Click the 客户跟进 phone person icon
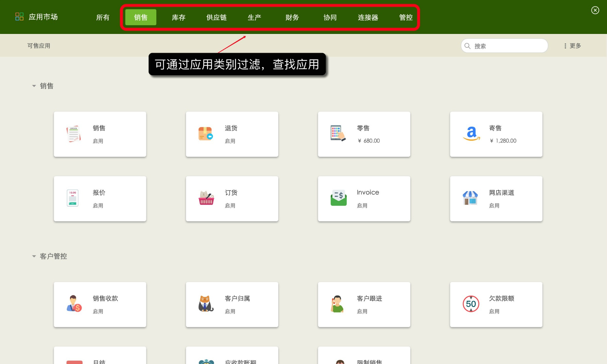607x364 pixels. [x=337, y=304]
